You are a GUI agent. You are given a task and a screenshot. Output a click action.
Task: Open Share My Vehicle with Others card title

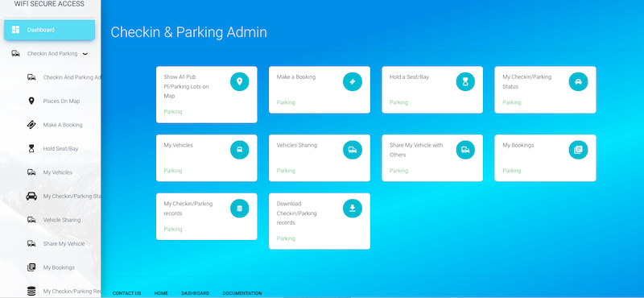tap(416, 150)
